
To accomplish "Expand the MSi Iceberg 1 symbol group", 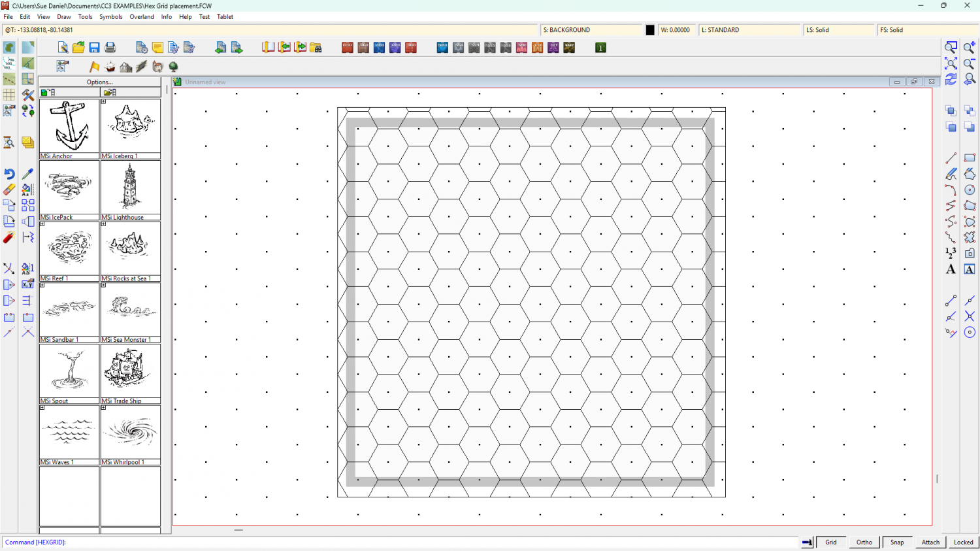I will click(x=103, y=101).
